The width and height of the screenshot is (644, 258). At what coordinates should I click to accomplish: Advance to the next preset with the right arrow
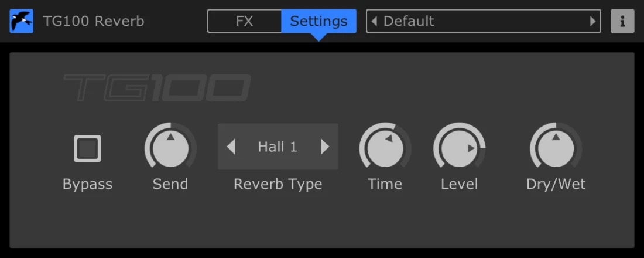pos(592,21)
